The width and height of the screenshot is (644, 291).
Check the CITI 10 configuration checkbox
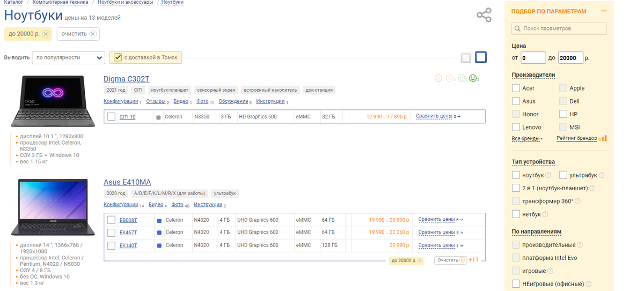pos(111,117)
